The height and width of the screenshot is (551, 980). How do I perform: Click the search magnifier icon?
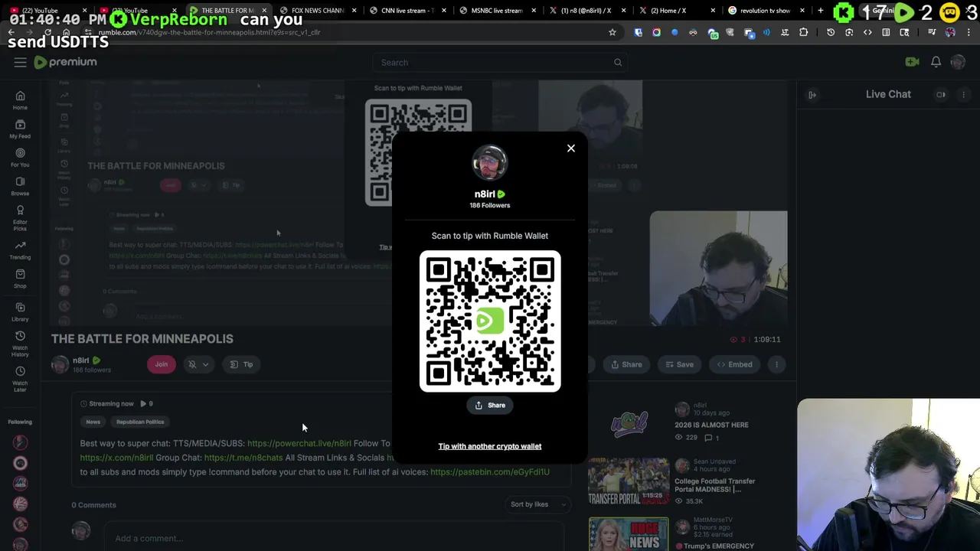pyautogui.click(x=618, y=63)
